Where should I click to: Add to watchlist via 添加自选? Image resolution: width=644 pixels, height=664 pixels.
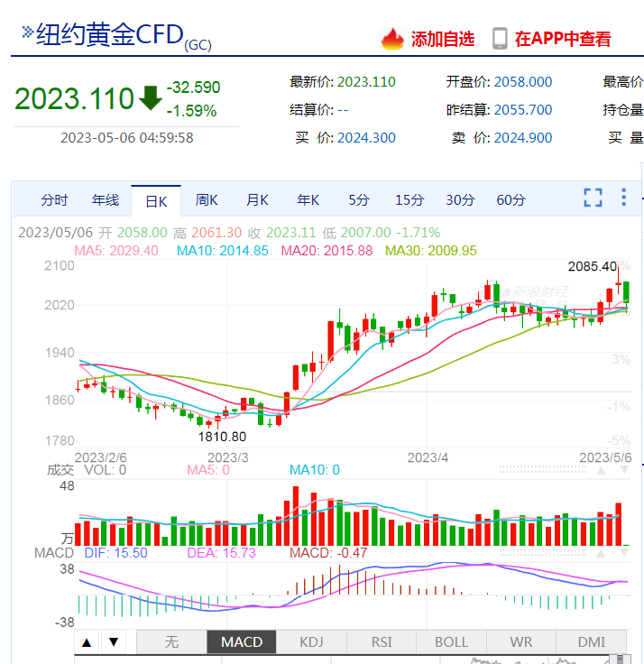click(x=443, y=39)
